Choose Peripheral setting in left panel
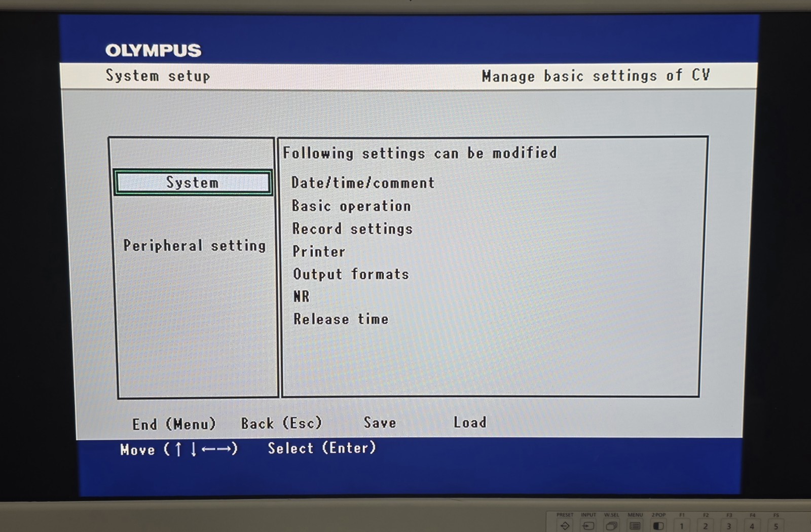 click(195, 246)
